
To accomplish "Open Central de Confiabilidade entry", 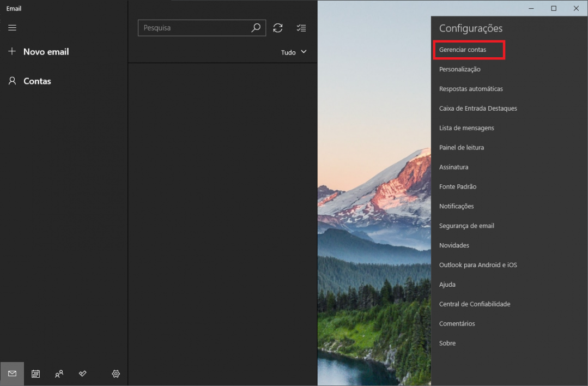I will [475, 304].
